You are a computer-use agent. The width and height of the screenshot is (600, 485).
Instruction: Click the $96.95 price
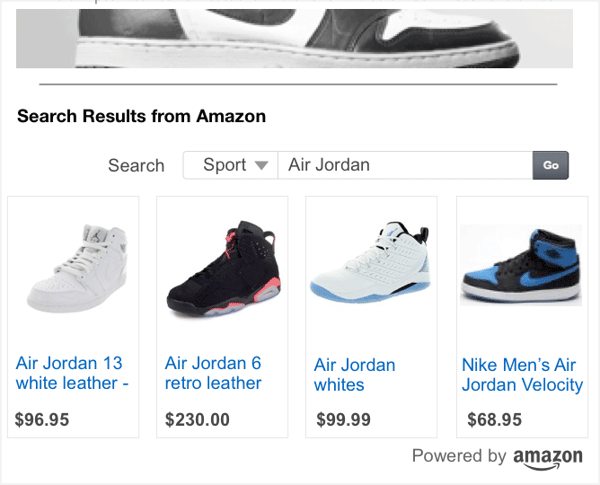click(42, 419)
